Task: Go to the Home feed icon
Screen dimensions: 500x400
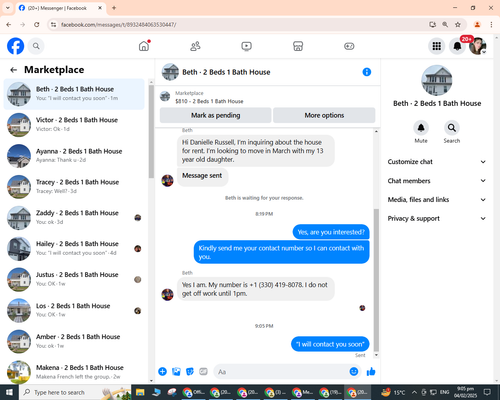Action: point(144,46)
